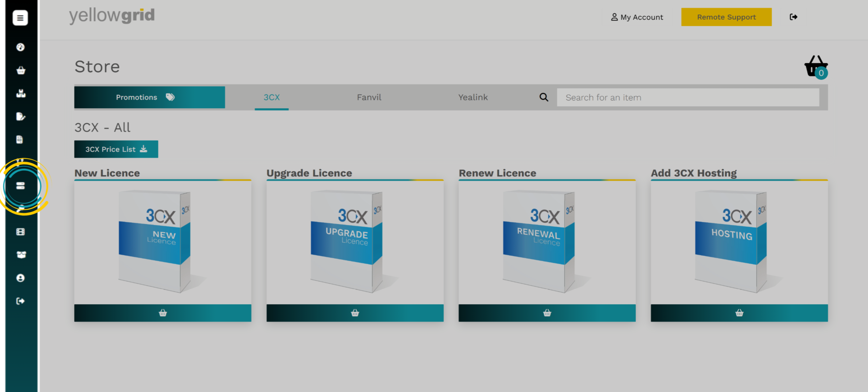The image size is (868, 392).
Task: Click the search magnifier icon
Action: (x=544, y=97)
